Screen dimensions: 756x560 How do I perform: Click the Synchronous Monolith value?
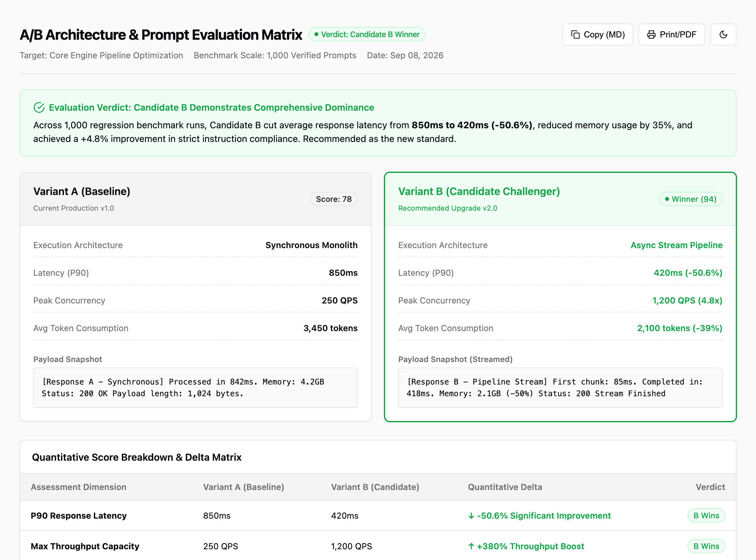tap(311, 245)
